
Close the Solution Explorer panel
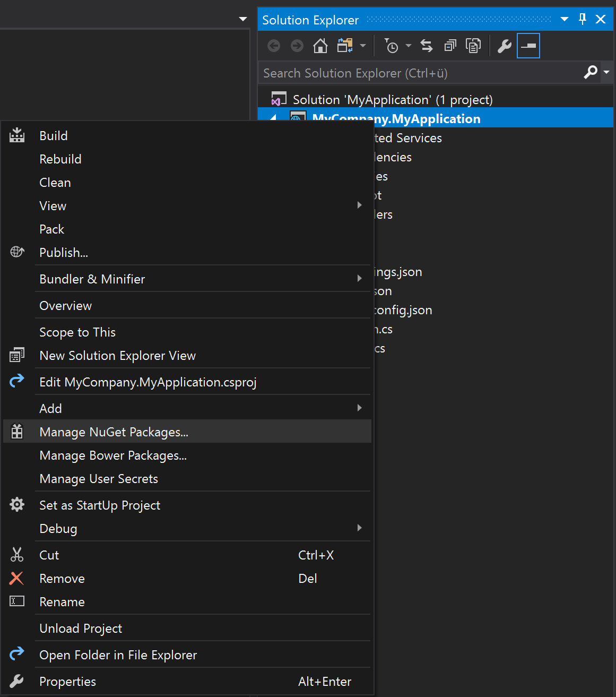click(601, 20)
